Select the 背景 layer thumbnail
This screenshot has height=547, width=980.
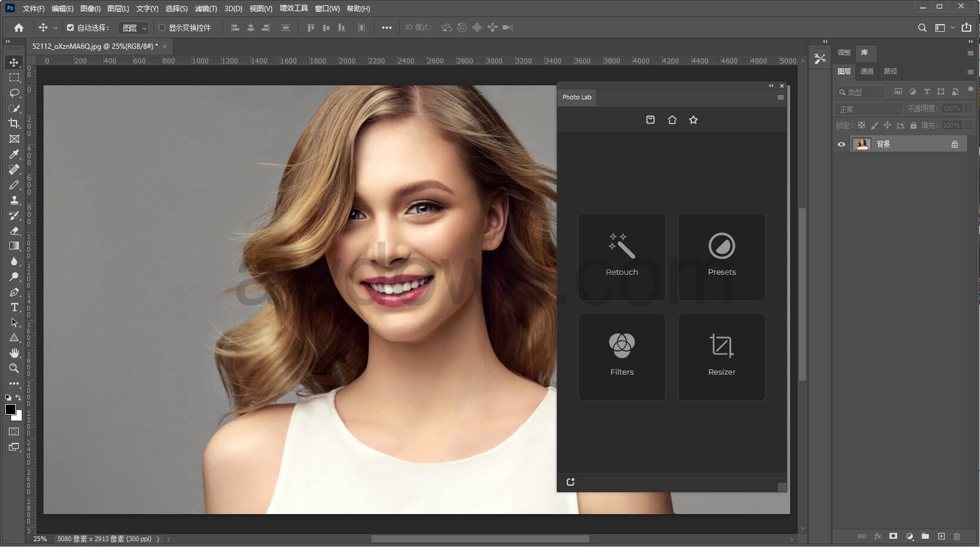(862, 144)
